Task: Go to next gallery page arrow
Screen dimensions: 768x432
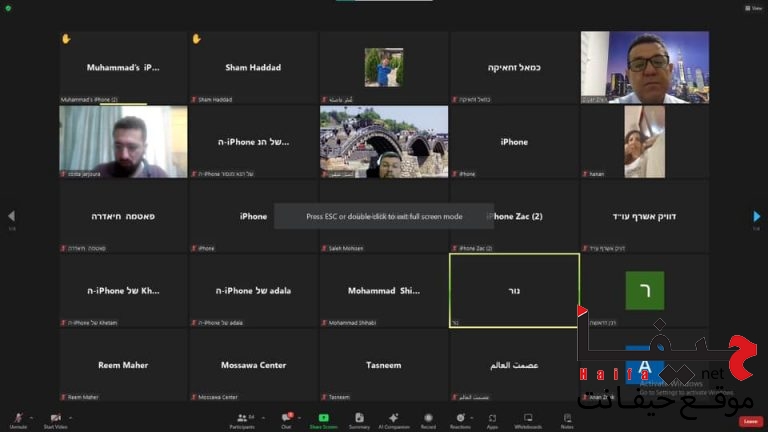Action: [x=756, y=216]
